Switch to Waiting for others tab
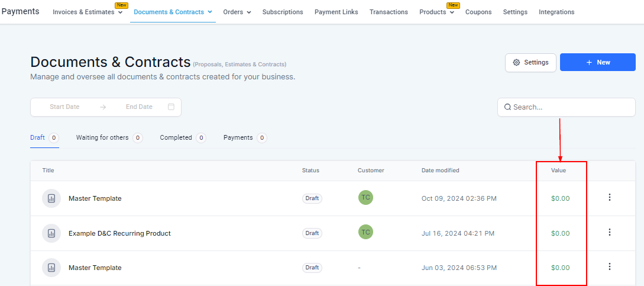Screen dimensions: 644x286 (102, 137)
